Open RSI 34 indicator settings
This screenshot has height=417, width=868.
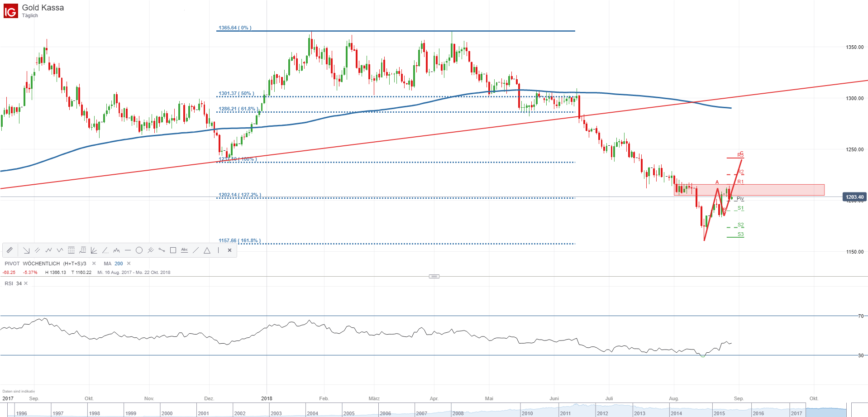13,283
